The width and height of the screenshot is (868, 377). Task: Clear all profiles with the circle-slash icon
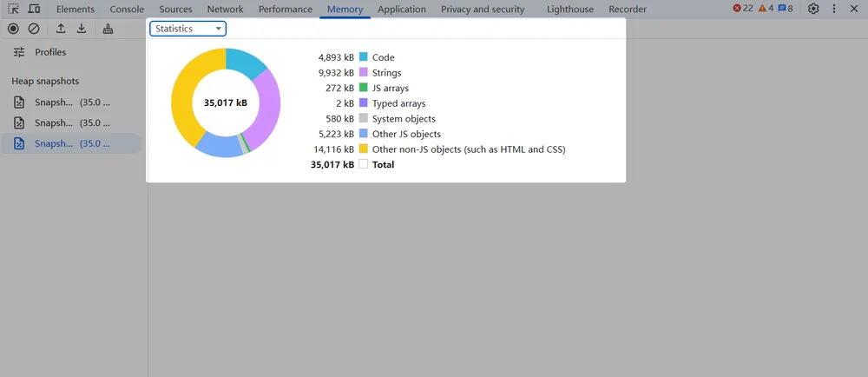34,29
